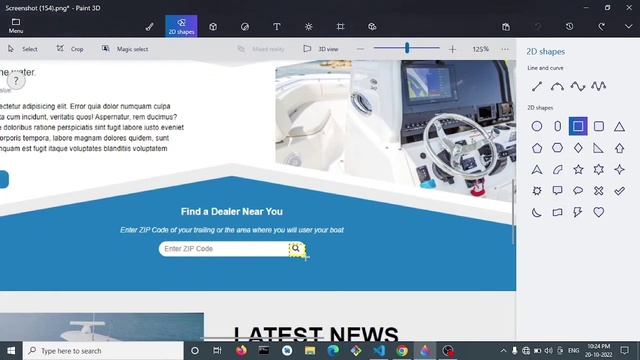Screen dimensions: 640x360
Task: Select the Lightning speech bubble shape
Action: pos(578,212)
